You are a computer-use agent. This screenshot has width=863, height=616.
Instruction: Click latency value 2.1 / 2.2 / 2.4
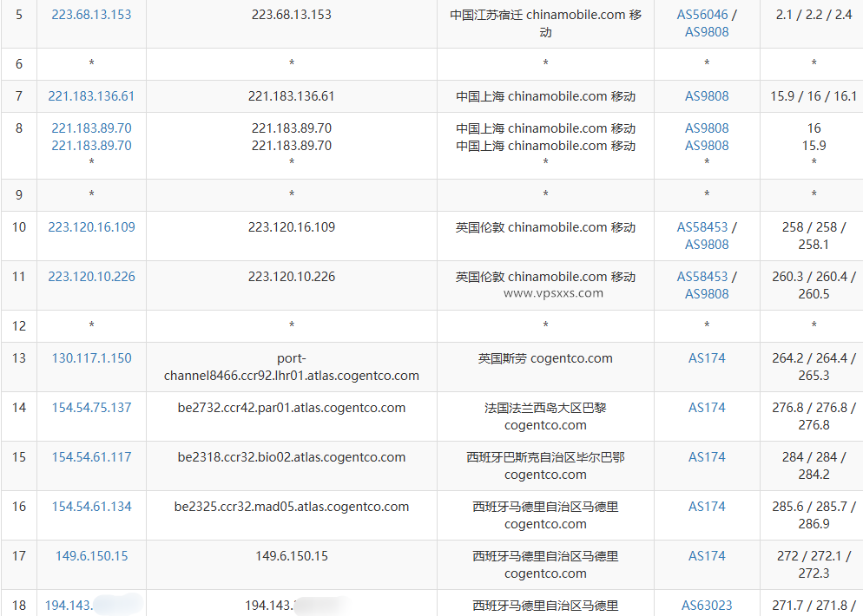coord(814,15)
